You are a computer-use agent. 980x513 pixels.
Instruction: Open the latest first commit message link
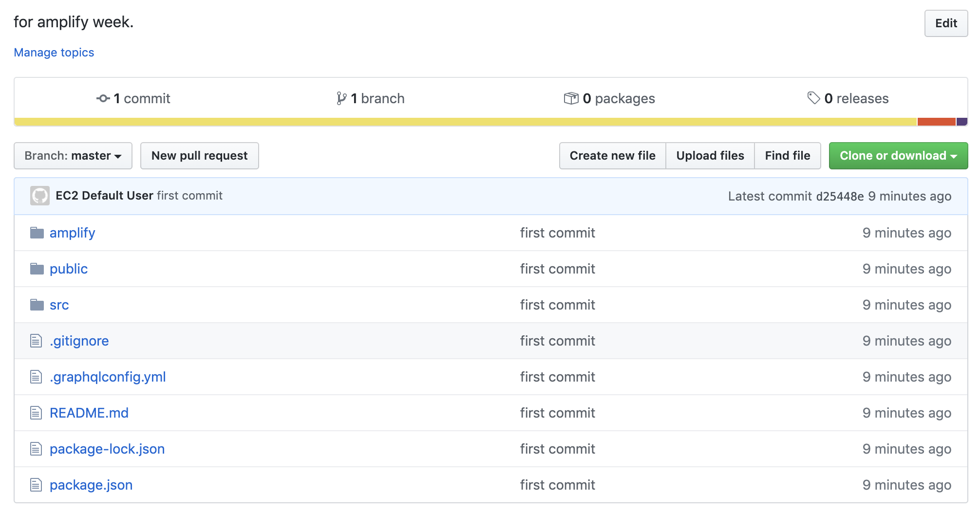point(189,196)
